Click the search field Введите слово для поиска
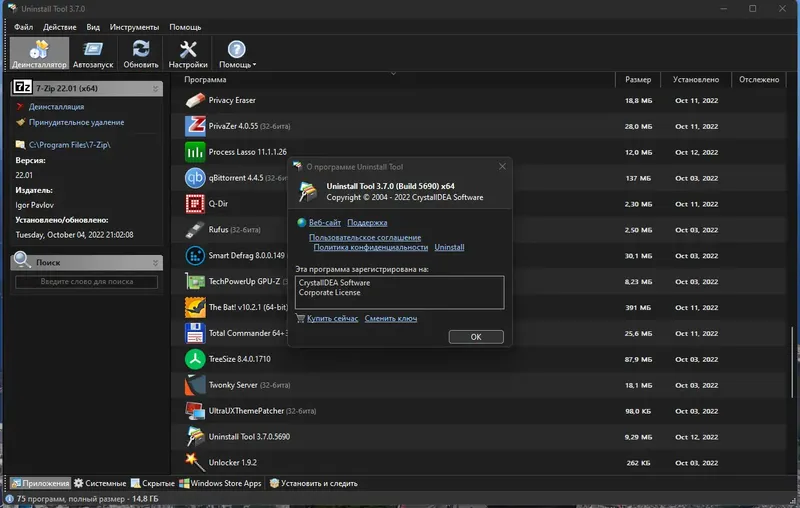 click(86, 282)
